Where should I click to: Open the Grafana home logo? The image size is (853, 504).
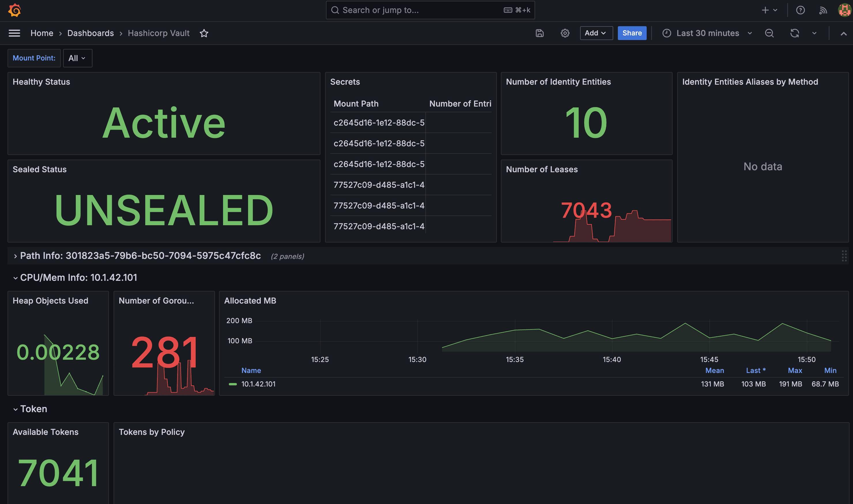pyautogui.click(x=15, y=10)
